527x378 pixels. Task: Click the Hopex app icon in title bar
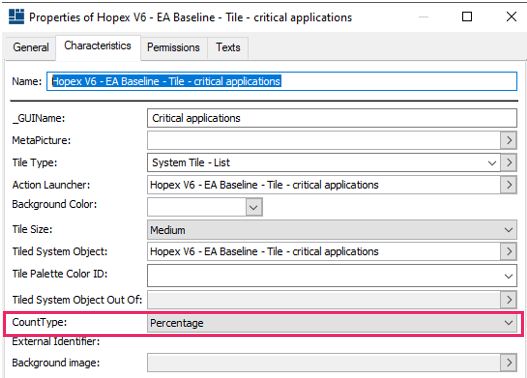16,16
